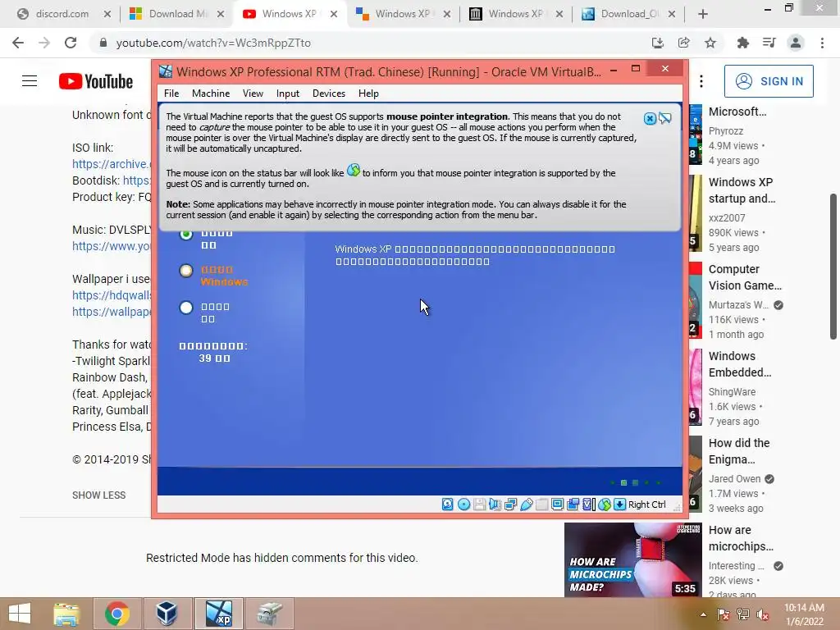This screenshot has height=630, width=840.
Task: Open the music link under 'Music: DVLSPL'
Action: pyautogui.click(x=112, y=246)
